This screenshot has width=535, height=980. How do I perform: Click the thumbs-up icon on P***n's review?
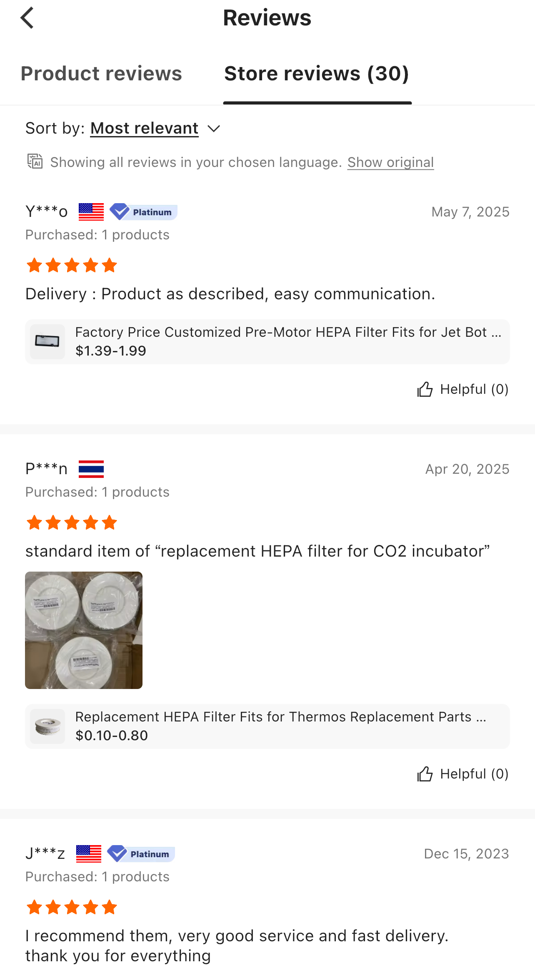point(425,774)
